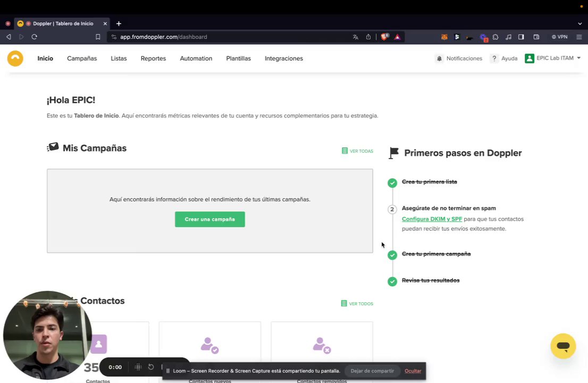Open the extensions puzzle icon
588x383 pixels.
[x=495, y=37]
